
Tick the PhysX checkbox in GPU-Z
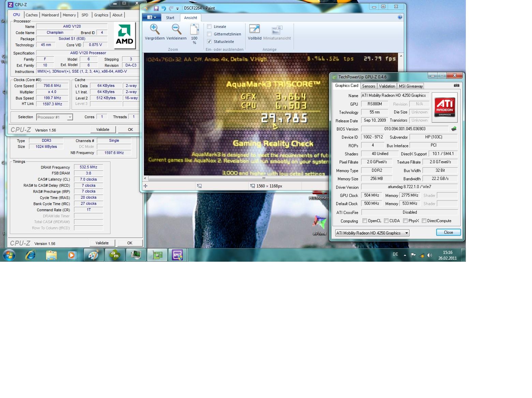click(405, 221)
